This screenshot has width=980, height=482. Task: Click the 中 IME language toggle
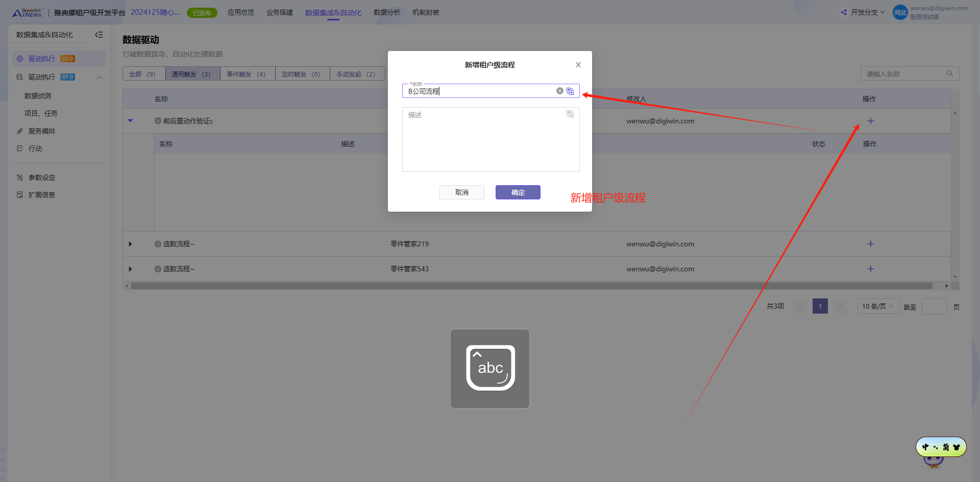[x=925, y=447]
